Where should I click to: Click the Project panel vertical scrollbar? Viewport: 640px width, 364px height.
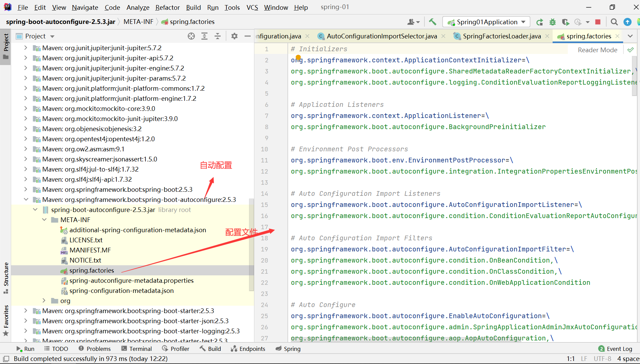(251, 244)
